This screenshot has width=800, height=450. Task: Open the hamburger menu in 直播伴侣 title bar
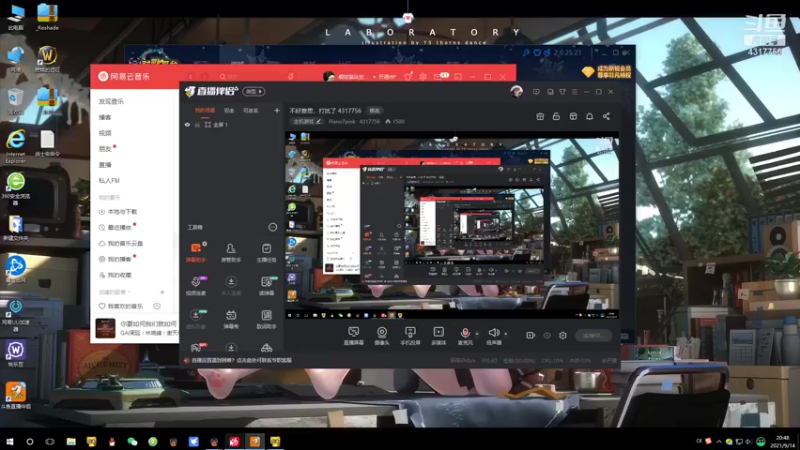pos(574,92)
